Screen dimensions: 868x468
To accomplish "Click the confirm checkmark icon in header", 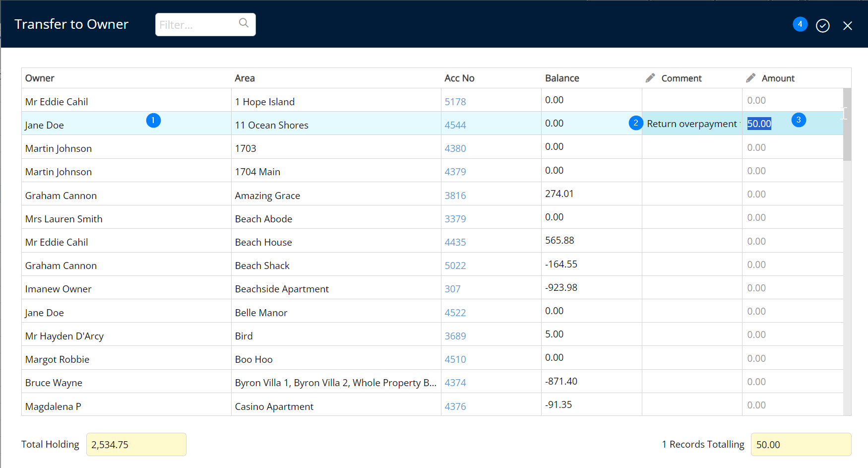I will (822, 26).
